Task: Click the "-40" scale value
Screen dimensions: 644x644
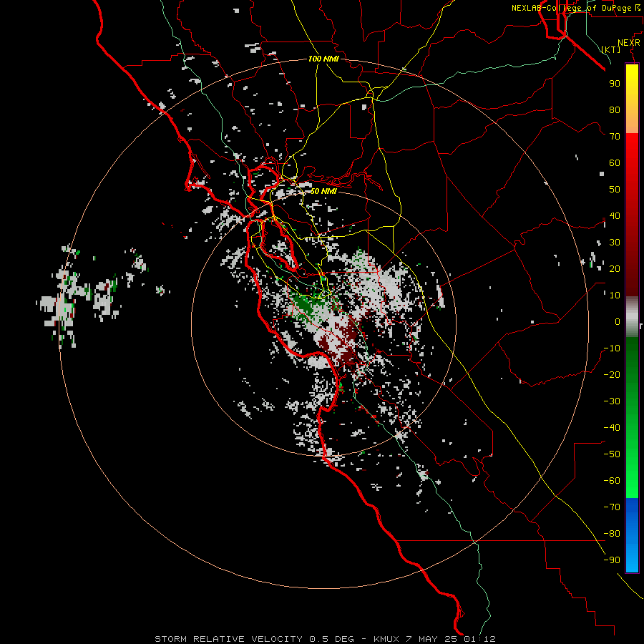Action: 612,428
